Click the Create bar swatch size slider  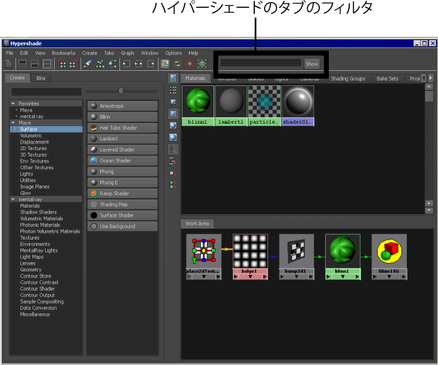coord(121,91)
